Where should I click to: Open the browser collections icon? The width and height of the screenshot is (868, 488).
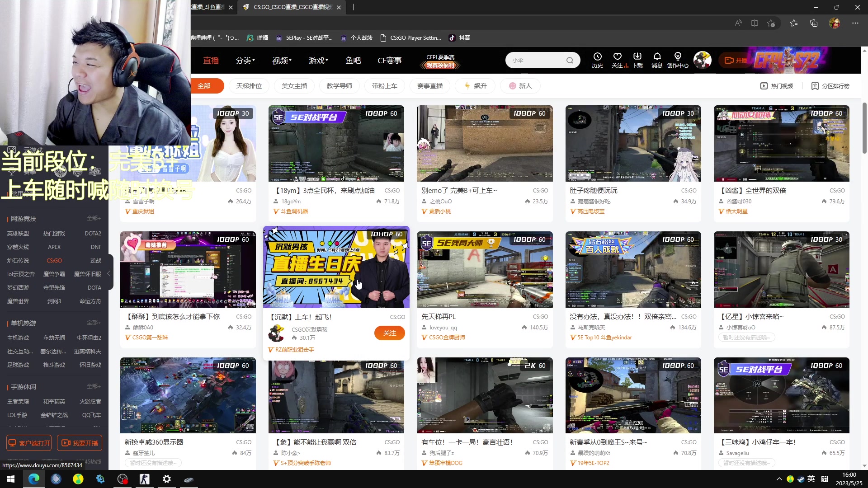814,23
